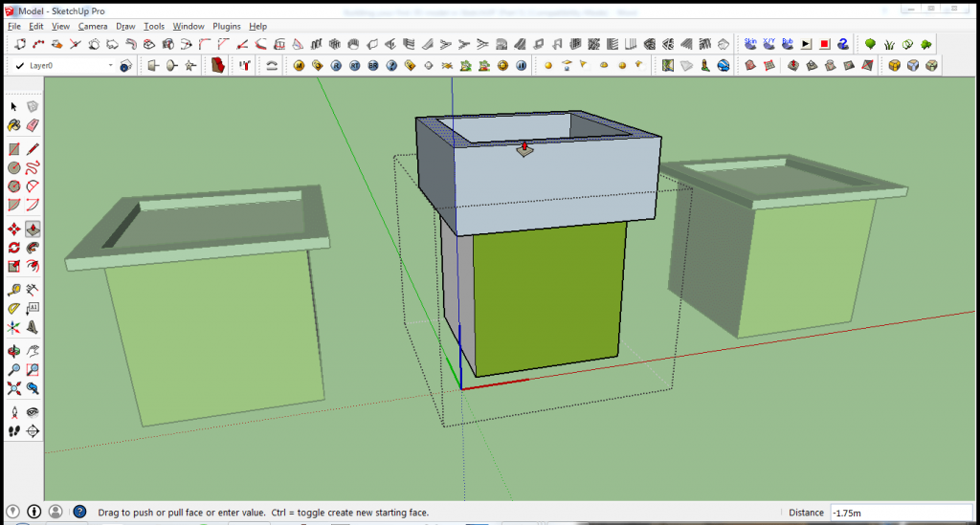Click the status bar location marker icon
This screenshot has height=525, width=980.
[x=12, y=512]
